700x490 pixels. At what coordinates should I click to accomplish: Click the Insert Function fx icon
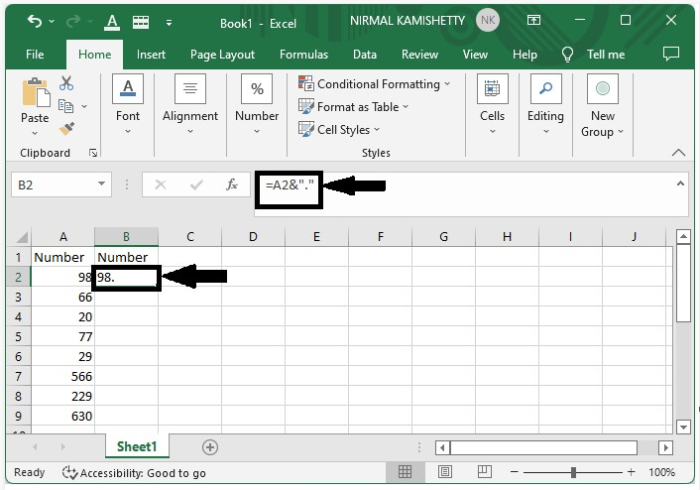[232, 185]
